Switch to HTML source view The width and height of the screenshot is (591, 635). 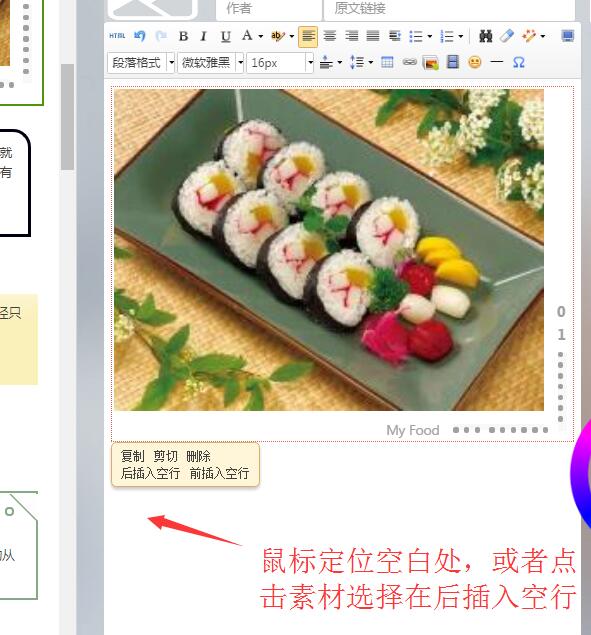(117, 36)
